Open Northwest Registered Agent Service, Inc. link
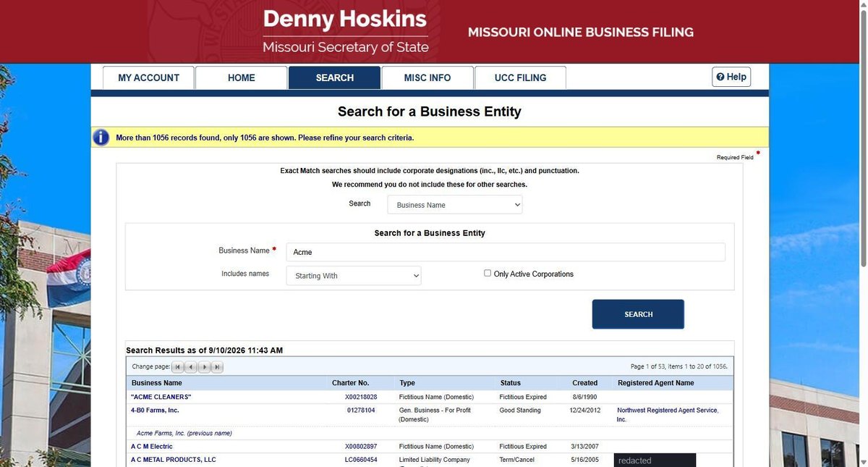This screenshot has width=868, height=467. (x=668, y=415)
